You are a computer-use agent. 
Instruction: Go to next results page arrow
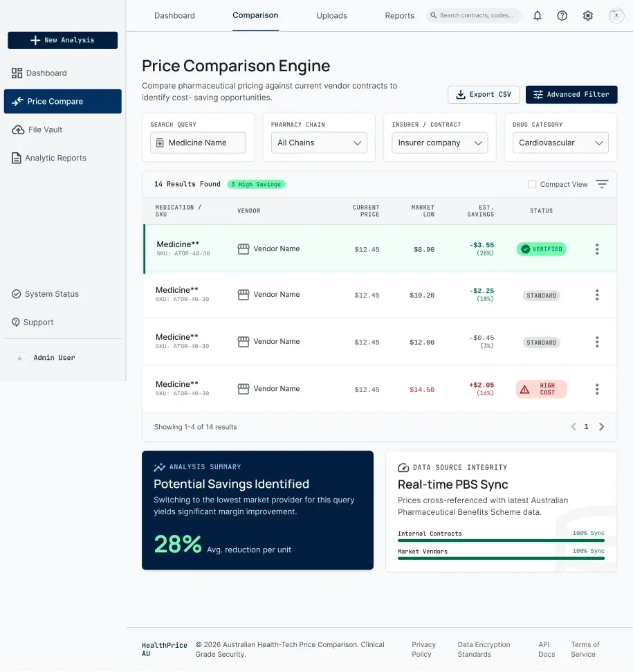pyautogui.click(x=601, y=427)
